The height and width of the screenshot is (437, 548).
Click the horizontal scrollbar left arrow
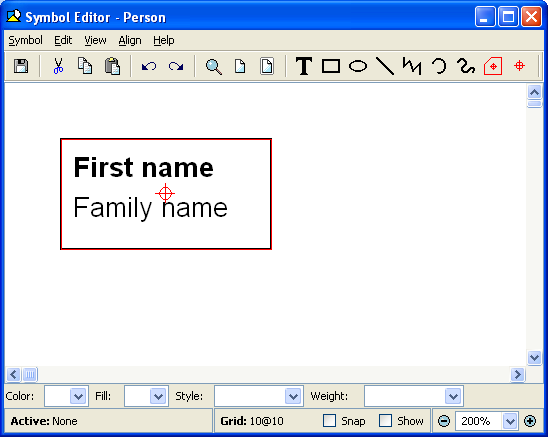click(13, 374)
